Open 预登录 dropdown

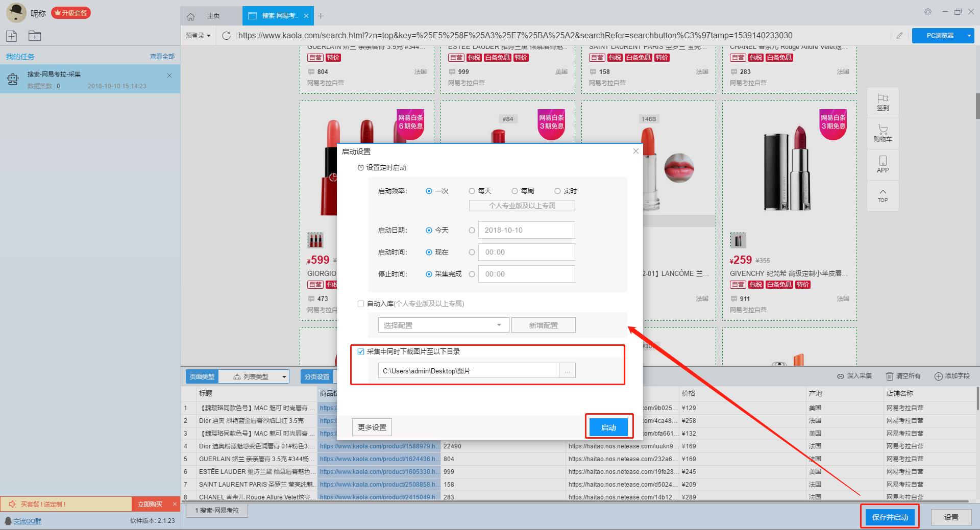tap(198, 35)
